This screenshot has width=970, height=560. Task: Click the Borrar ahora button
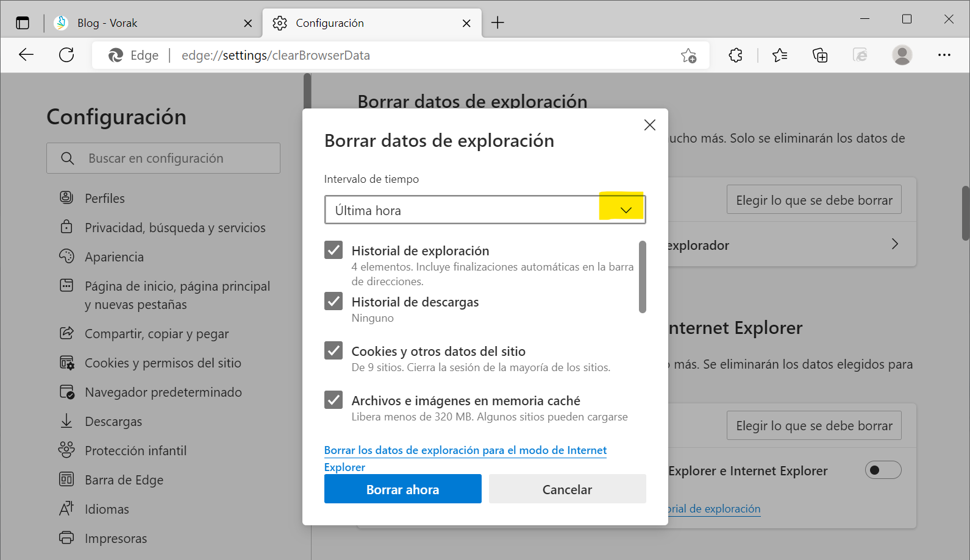[403, 489]
